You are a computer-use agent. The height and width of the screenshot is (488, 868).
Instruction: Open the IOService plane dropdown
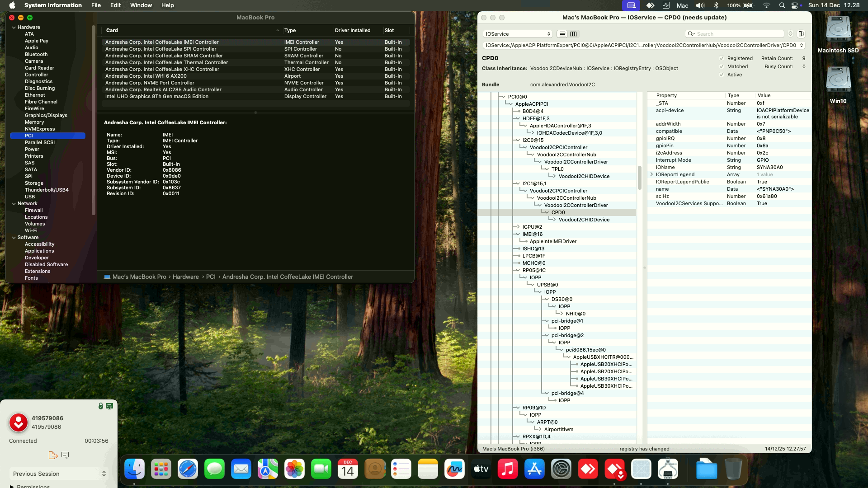pyautogui.click(x=518, y=34)
